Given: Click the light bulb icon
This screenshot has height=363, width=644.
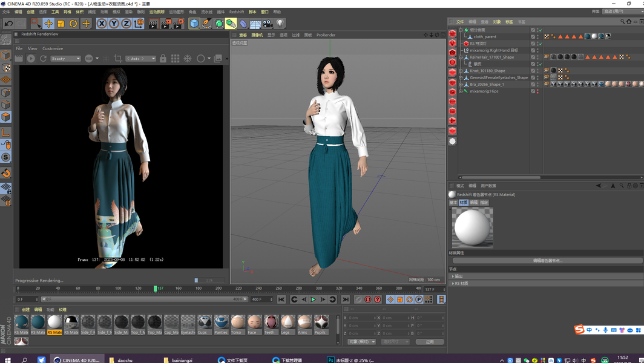Looking at the screenshot, I should (x=280, y=24).
